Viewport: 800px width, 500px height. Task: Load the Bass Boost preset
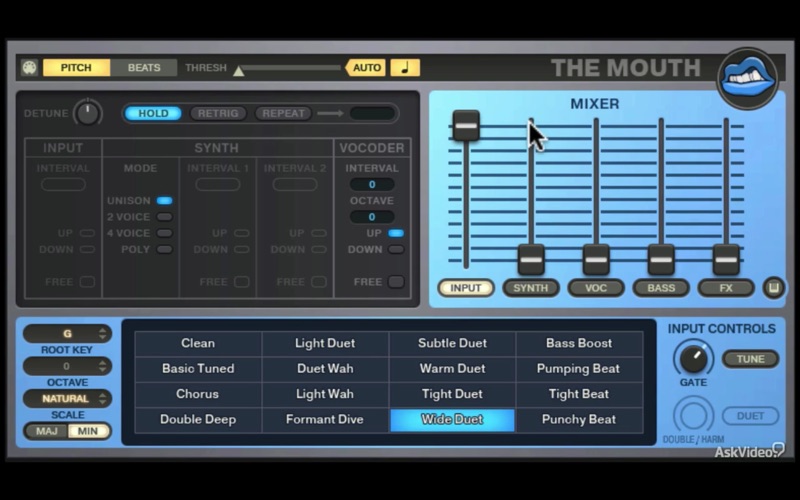tap(579, 343)
